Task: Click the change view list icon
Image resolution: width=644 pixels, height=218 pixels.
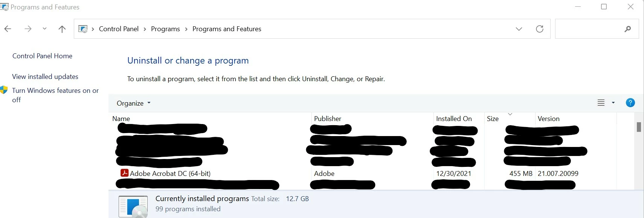Action: tap(601, 103)
